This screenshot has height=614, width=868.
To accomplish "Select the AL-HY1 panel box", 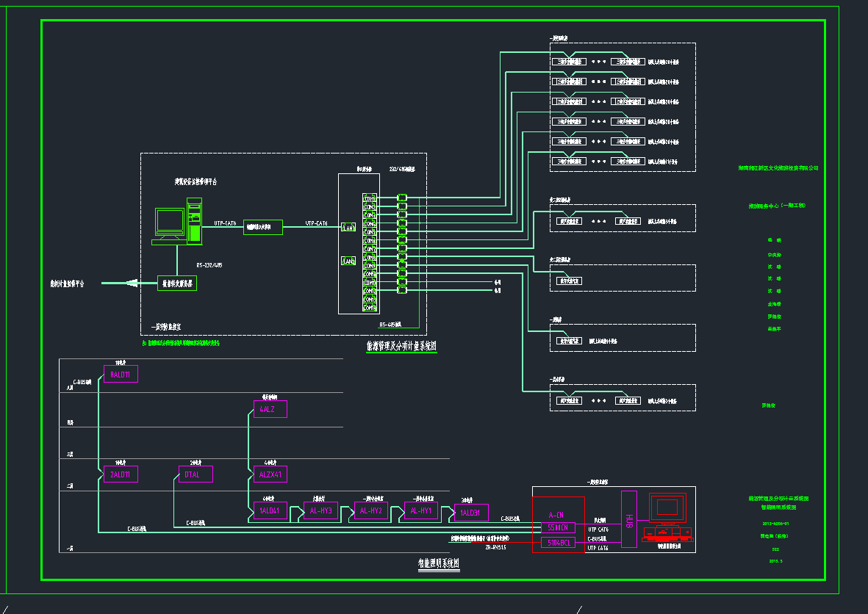I will coord(420,510).
